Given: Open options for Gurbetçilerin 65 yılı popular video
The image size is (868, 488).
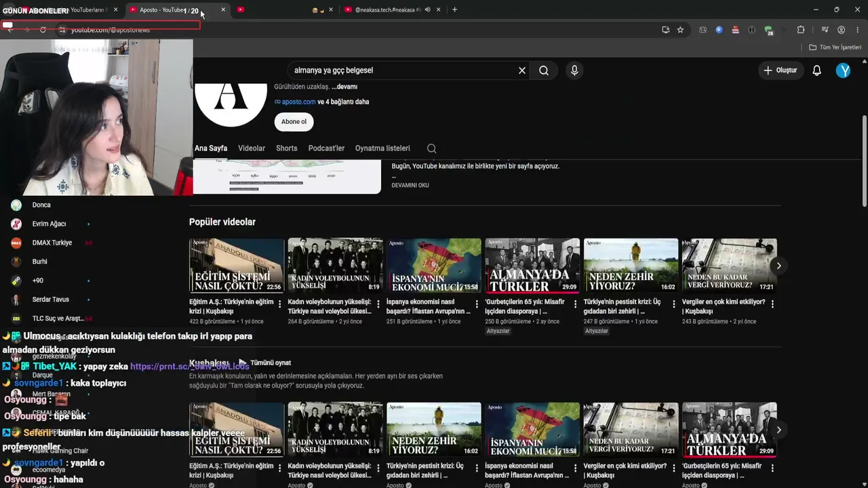Looking at the screenshot, I should pyautogui.click(x=575, y=304).
